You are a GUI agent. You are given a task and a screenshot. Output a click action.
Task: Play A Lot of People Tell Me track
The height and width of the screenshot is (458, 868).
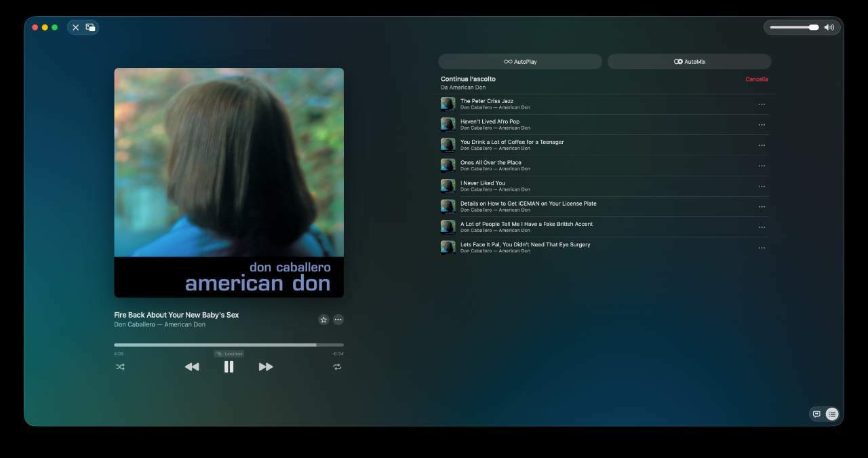(x=604, y=227)
